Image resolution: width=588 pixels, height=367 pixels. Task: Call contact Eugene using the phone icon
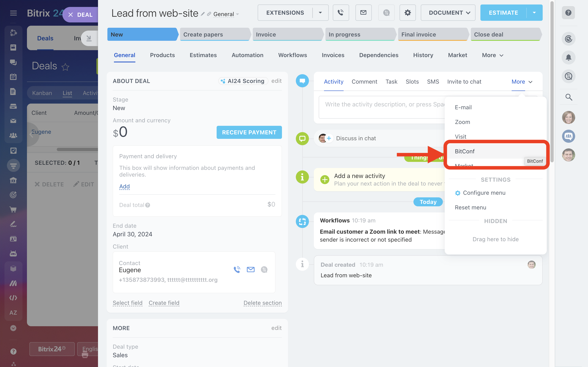point(237,269)
